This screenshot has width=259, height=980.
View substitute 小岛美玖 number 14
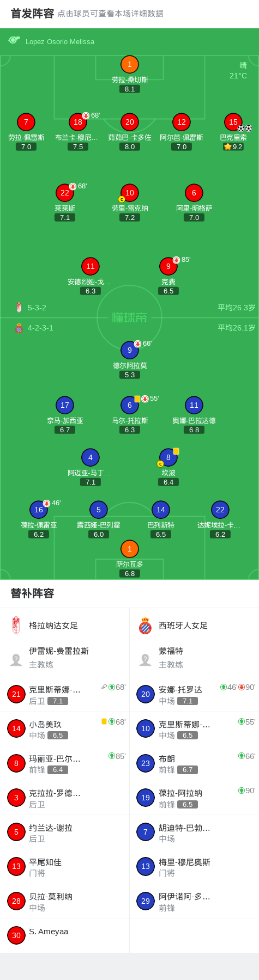coord(64,728)
